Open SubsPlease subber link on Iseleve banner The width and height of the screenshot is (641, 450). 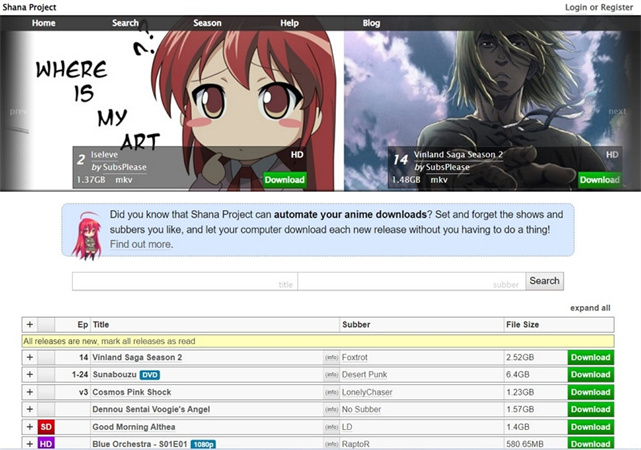pos(124,167)
